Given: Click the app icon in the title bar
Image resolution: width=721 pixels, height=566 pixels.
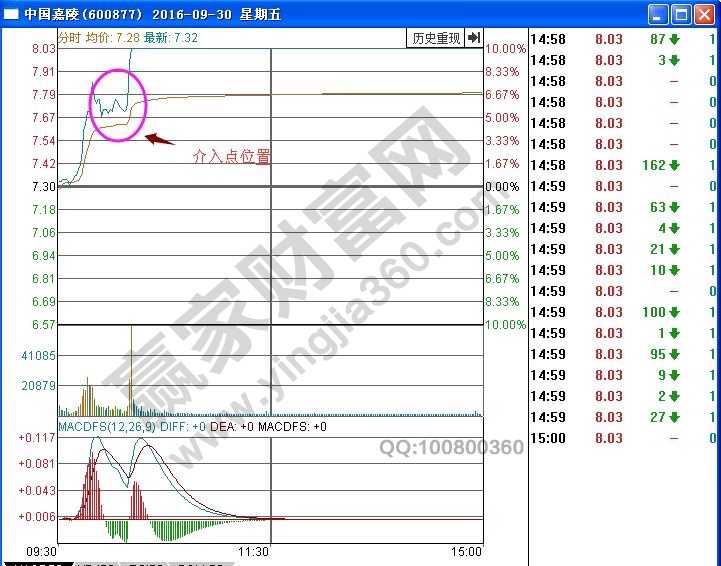Looking at the screenshot, I should (12, 14).
